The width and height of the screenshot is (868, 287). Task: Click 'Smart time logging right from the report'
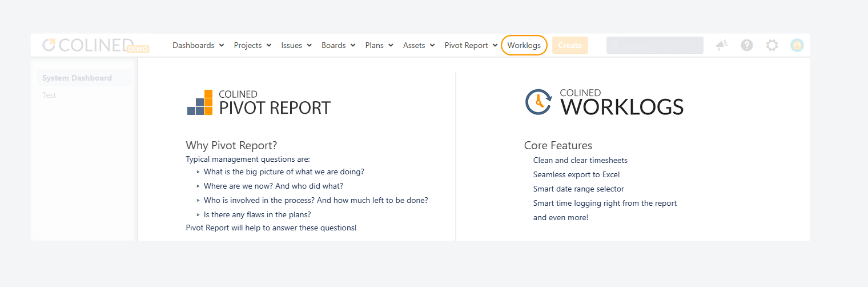[605, 203]
